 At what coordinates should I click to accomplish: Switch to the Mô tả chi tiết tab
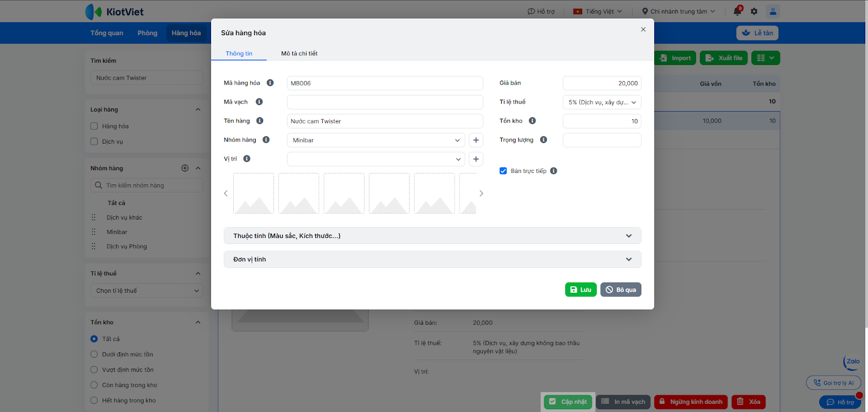coord(299,54)
